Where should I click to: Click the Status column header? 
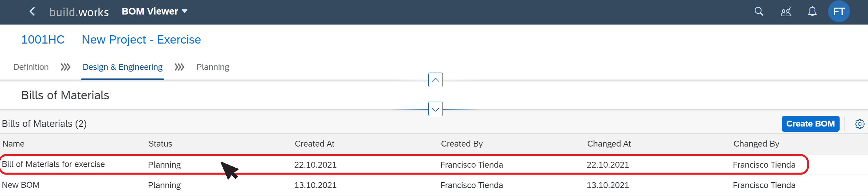(160, 144)
